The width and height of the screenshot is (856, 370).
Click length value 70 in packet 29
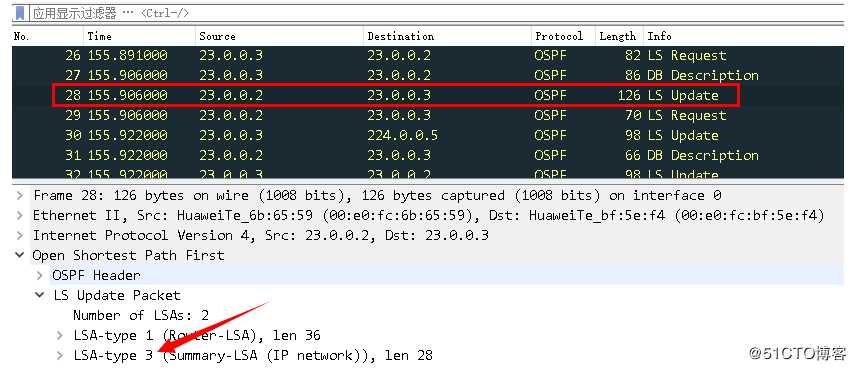633,116
